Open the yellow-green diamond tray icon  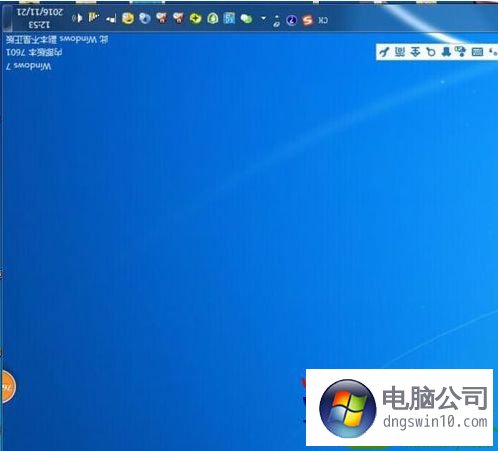[196, 18]
